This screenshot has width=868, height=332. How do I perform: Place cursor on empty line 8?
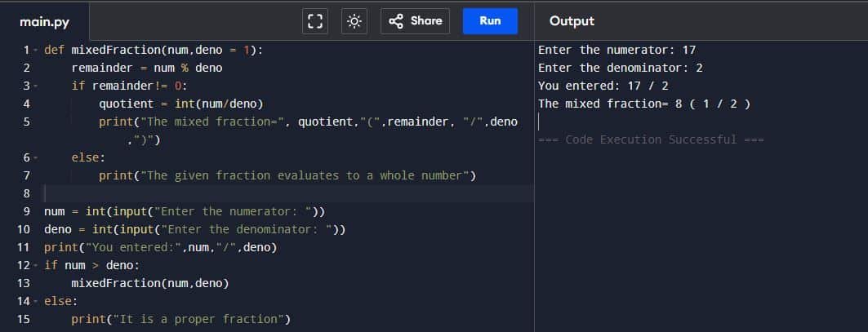tap(288, 193)
